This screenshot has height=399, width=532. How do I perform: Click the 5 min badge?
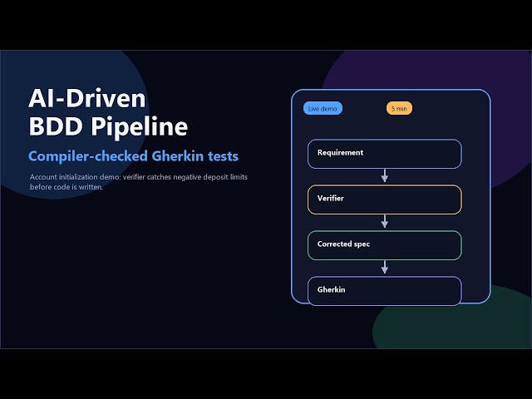pyautogui.click(x=399, y=108)
